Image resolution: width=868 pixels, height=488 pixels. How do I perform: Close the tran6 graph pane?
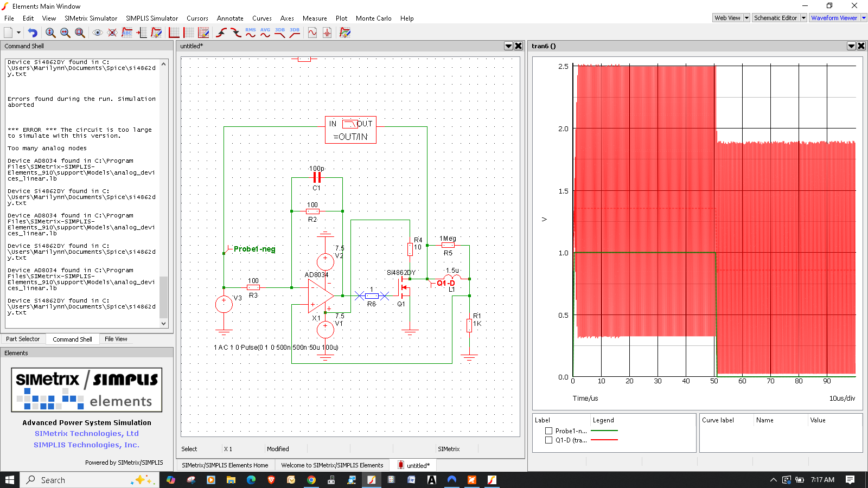coord(861,46)
